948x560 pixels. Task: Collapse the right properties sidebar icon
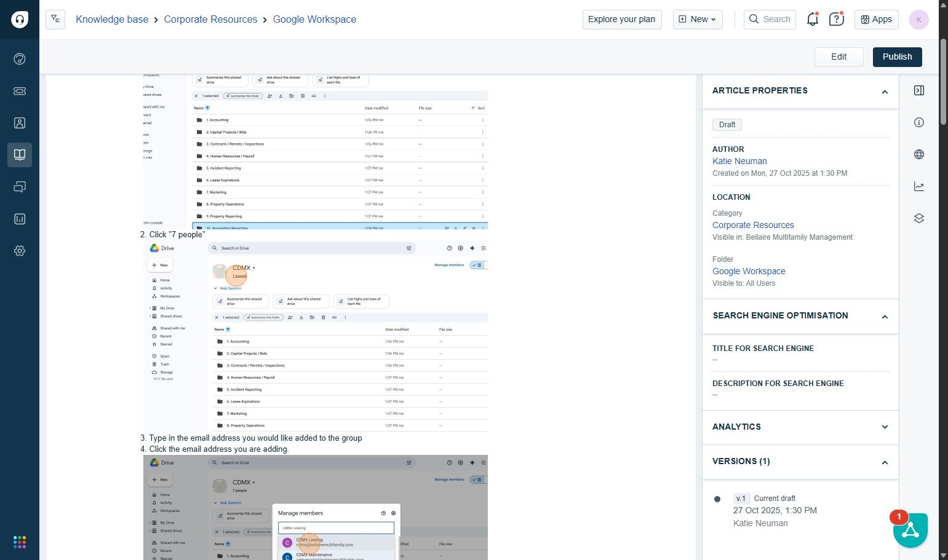(x=919, y=90)
